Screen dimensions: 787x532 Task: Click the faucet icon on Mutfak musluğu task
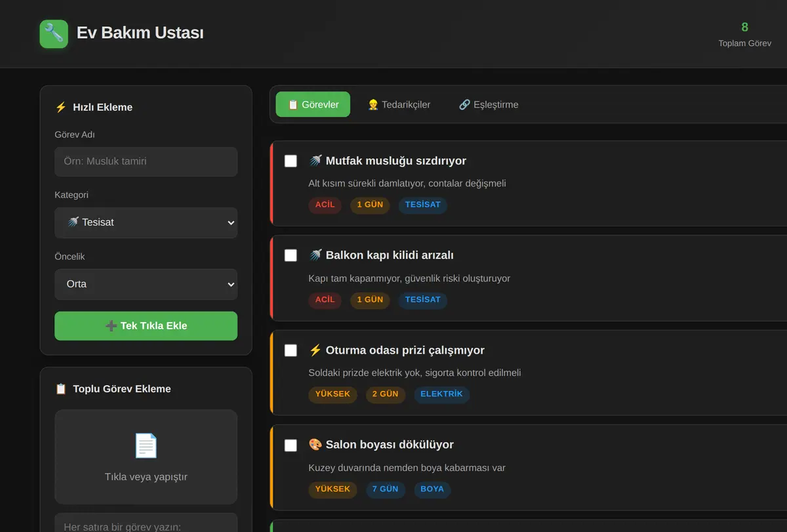[315, 161]
